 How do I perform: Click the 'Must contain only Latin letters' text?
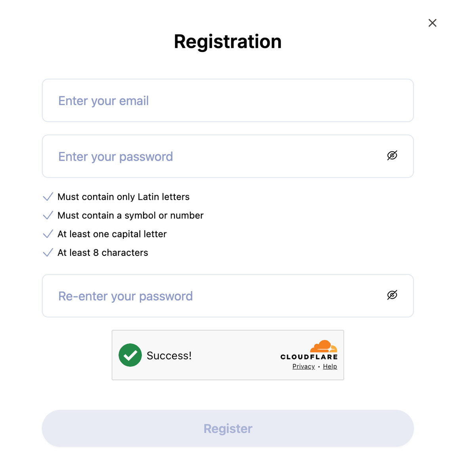pos(123,197)
